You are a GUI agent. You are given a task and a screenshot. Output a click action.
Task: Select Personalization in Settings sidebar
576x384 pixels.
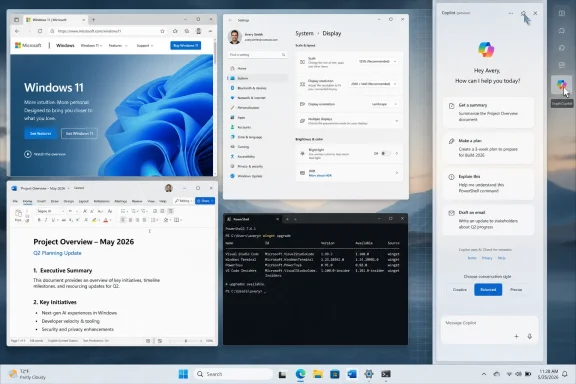pos(257,108)
